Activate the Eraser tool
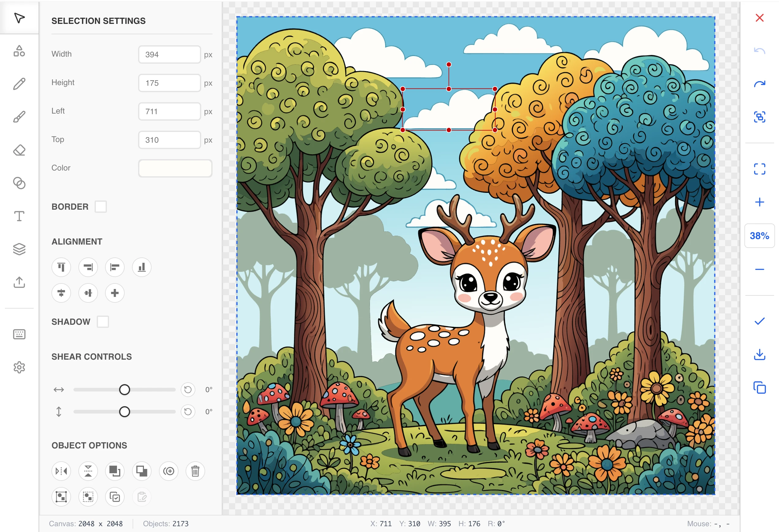 pyautogui.click(x=19, y=150)
